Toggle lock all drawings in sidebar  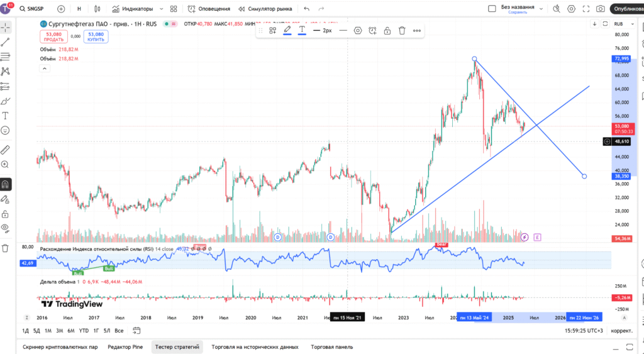click(5, 214)
